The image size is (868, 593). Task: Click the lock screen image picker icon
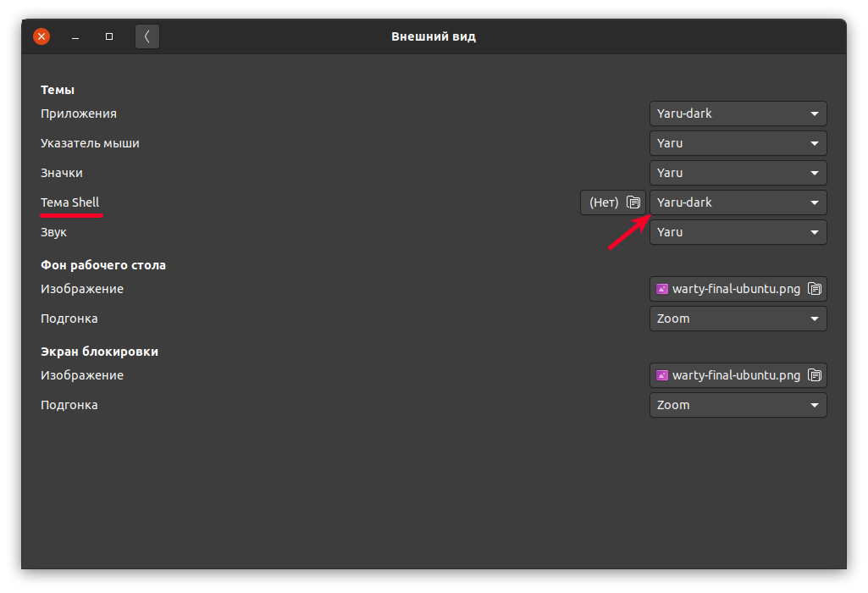click(815, 374)
